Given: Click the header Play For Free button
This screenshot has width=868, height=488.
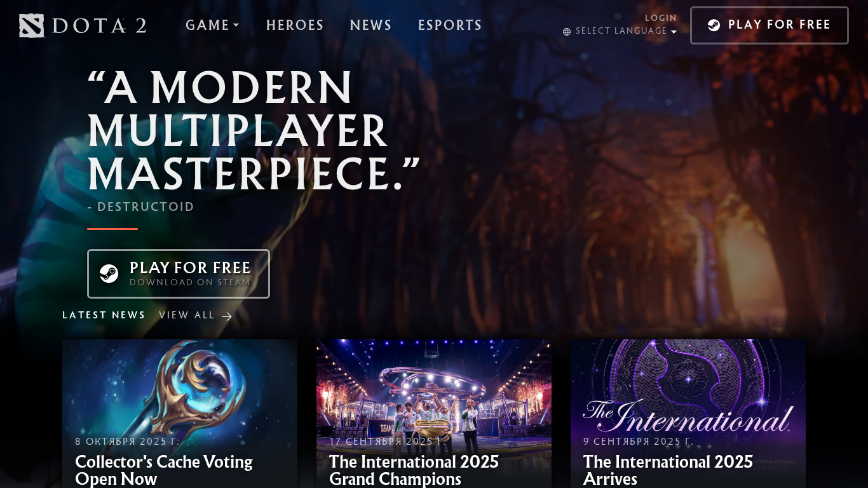Looking at the screenshot, I should (770, 25).
